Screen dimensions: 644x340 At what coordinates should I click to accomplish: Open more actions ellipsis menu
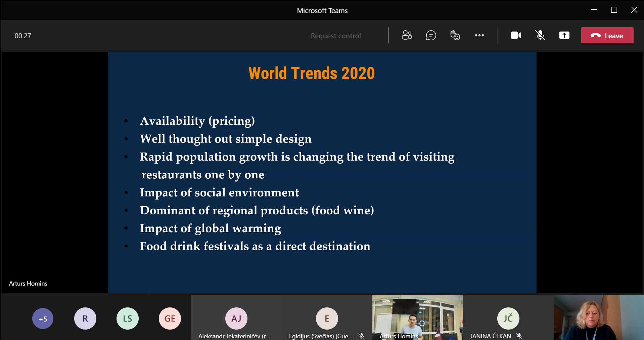(479, 35)
